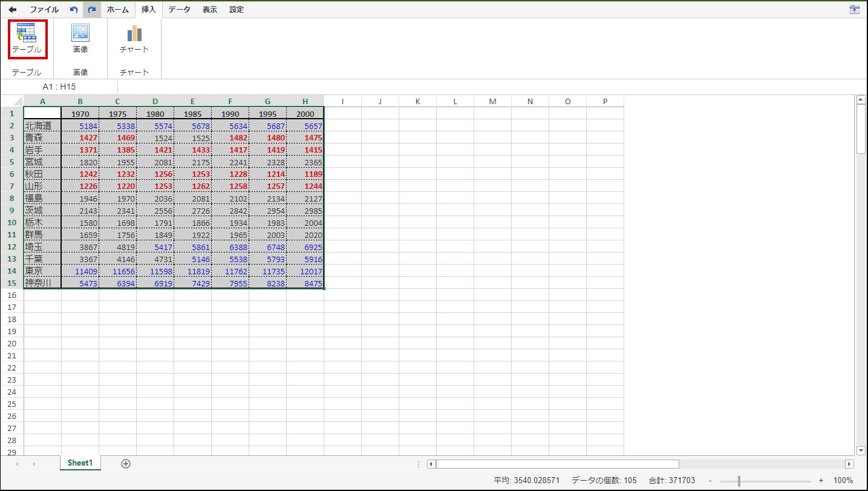
Task: Click the cell containing 北海道
Action: (42, 125)
